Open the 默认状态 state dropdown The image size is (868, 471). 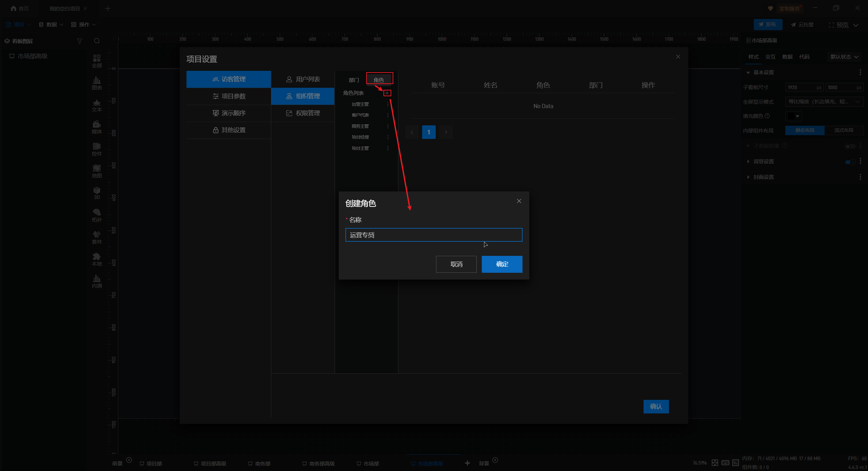tap(844, 57)
